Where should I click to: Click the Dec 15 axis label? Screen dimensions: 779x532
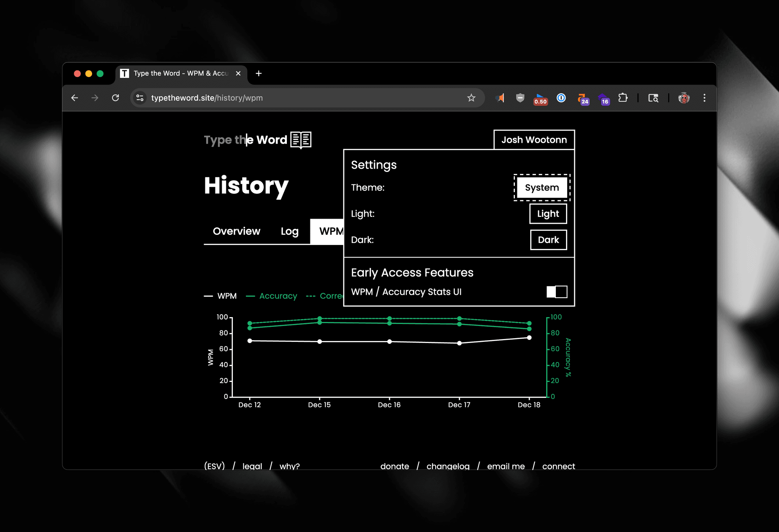pyautogui.click(x=319, y=405)
